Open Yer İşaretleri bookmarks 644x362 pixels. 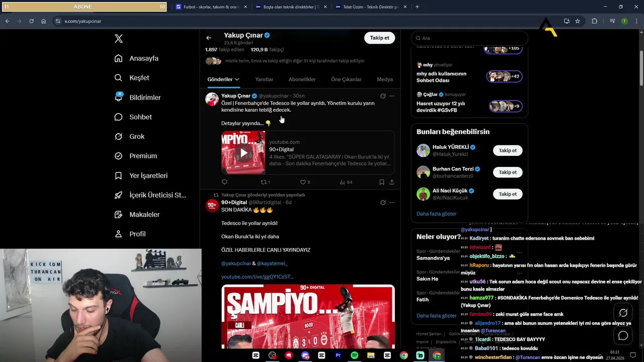(141, 175)
